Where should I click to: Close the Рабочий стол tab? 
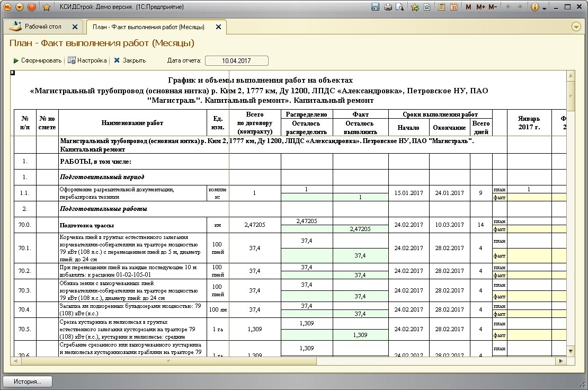tap(75, 26)
